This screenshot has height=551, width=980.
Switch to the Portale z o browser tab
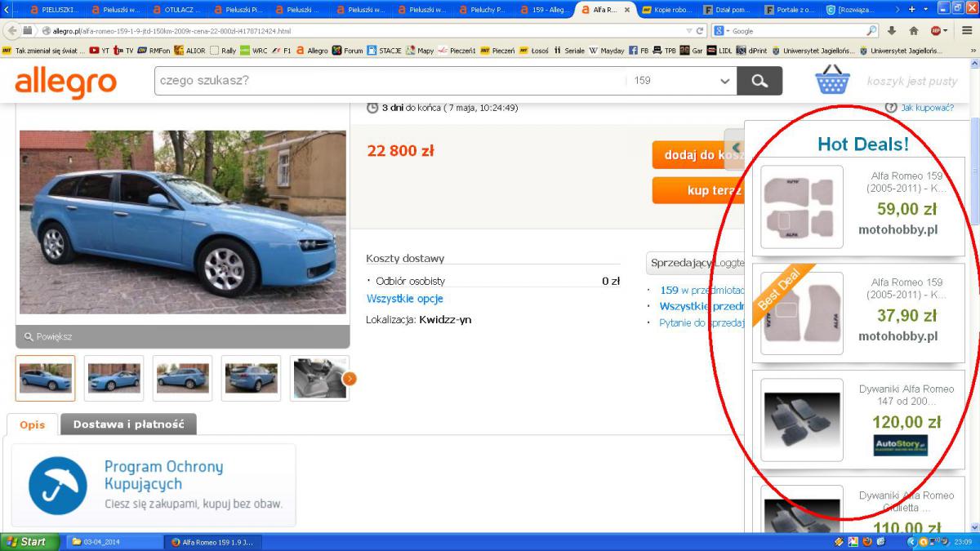(791, 10)
